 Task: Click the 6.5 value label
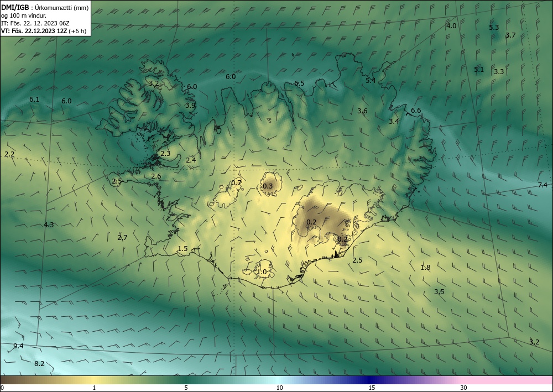pyautogui.click(x=299, y=83)
